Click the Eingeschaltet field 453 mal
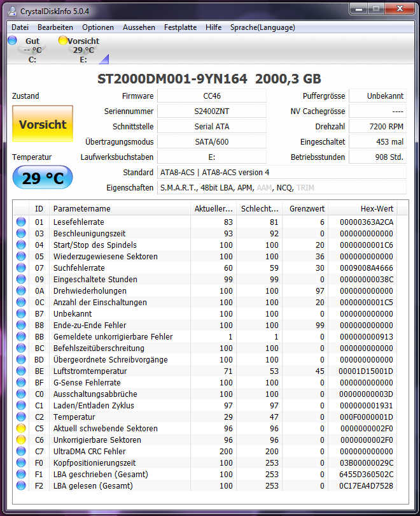 click(377, 142)
